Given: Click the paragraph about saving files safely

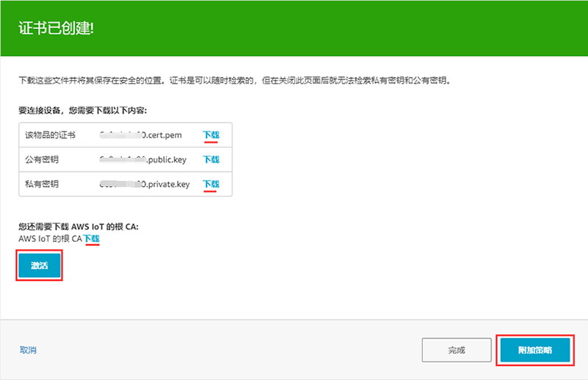Looking at the screenshot, I should pyautogui.click(x=234, y=79).
